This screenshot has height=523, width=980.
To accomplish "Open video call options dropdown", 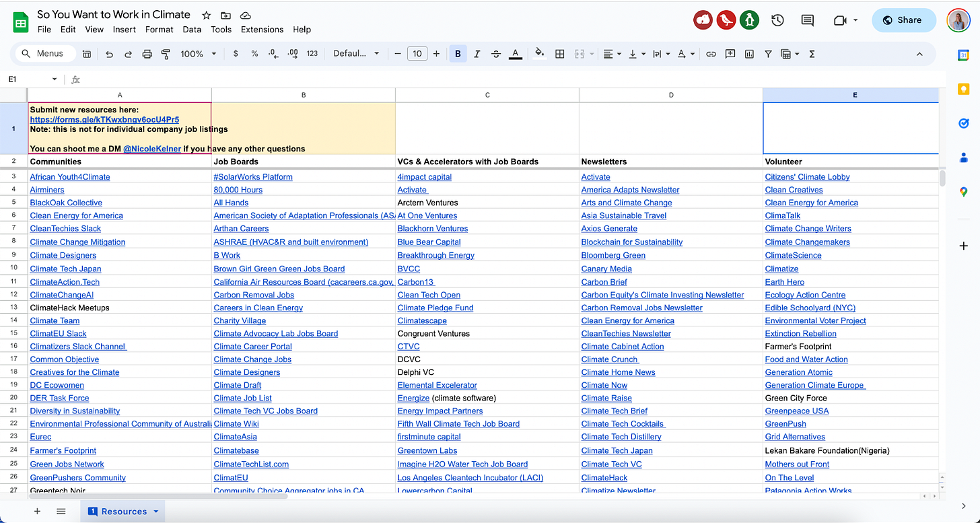I will [x=855, y=20].
